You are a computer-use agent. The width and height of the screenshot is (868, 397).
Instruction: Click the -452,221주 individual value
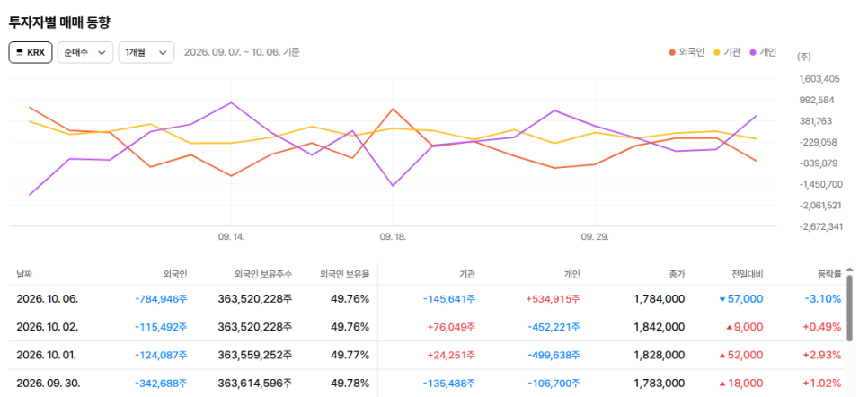554,327
